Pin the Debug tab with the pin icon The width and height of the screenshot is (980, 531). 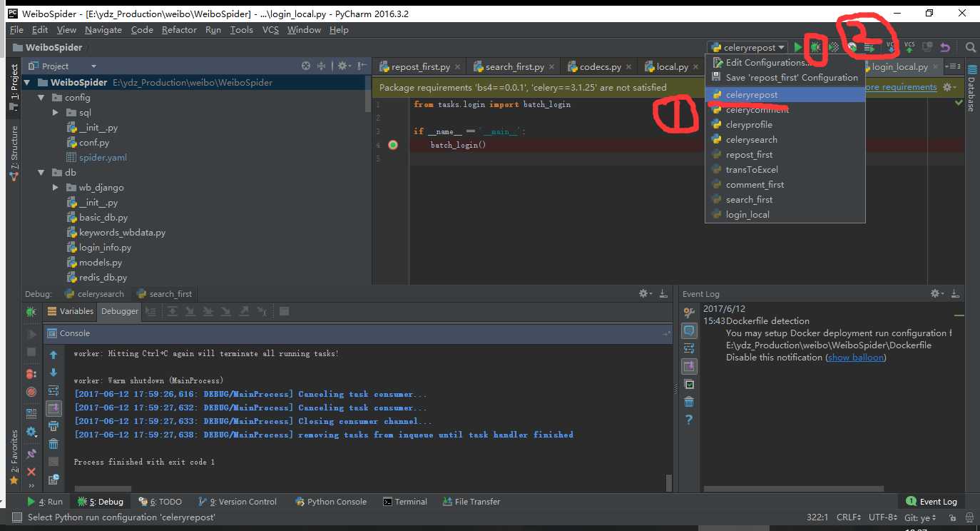(31, 453)
